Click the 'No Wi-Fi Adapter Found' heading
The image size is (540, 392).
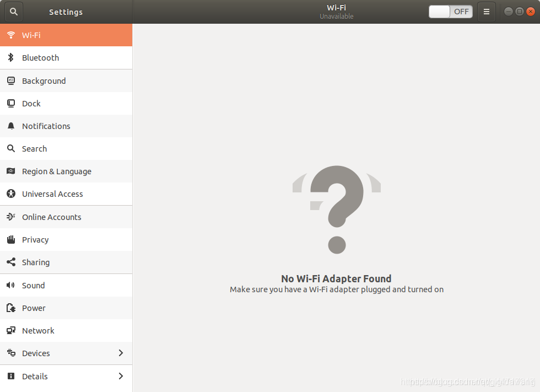pos(336,278)
